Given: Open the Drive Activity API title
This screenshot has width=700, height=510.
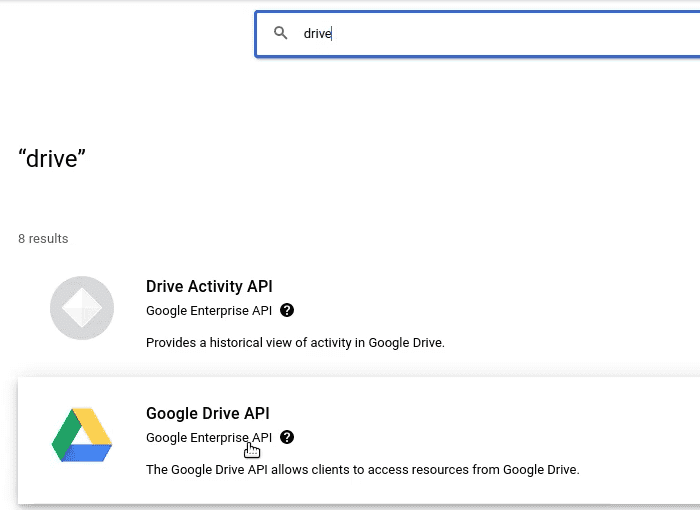Looking at the screenshot, I should click(x=209, y=286).
